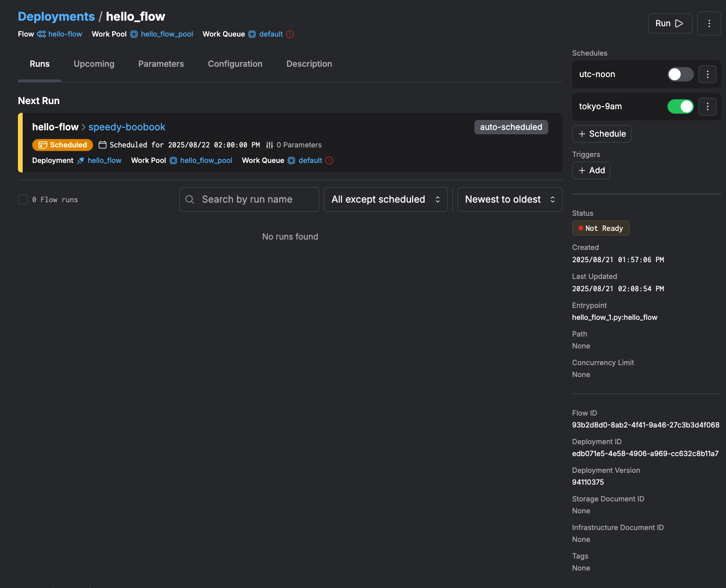The width and height of the screenshot is (726, 588).
Task: Click the work pool icon beside hello_flow_pool in header
Action: [134, 34]
